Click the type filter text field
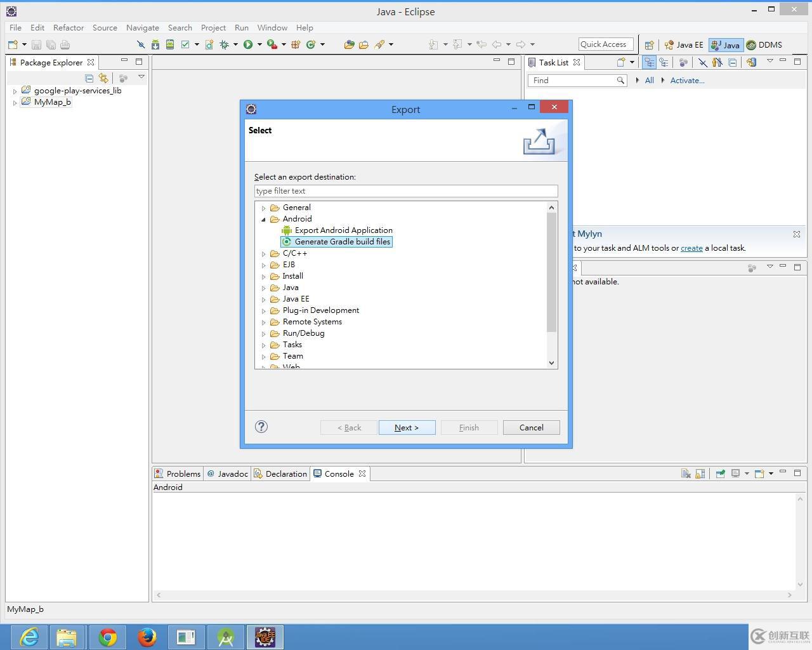This screenshot has height=650, width=812. (406, 191)
